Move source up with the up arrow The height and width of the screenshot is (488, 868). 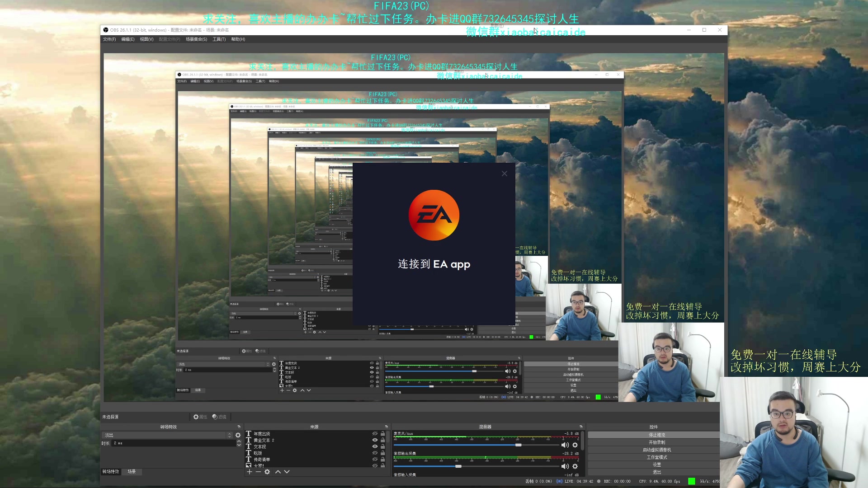pos(278,472)
